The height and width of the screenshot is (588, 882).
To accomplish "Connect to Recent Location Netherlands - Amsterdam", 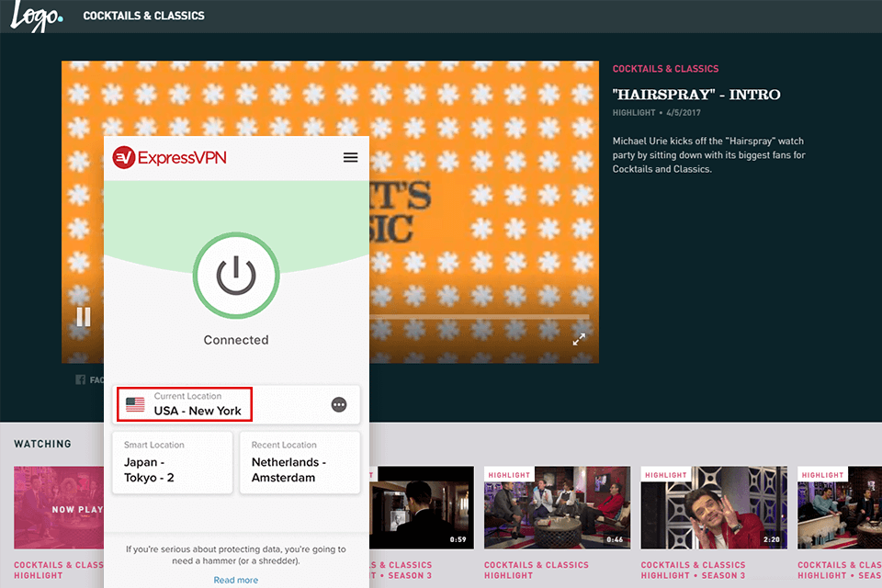I will coord(300,462).
